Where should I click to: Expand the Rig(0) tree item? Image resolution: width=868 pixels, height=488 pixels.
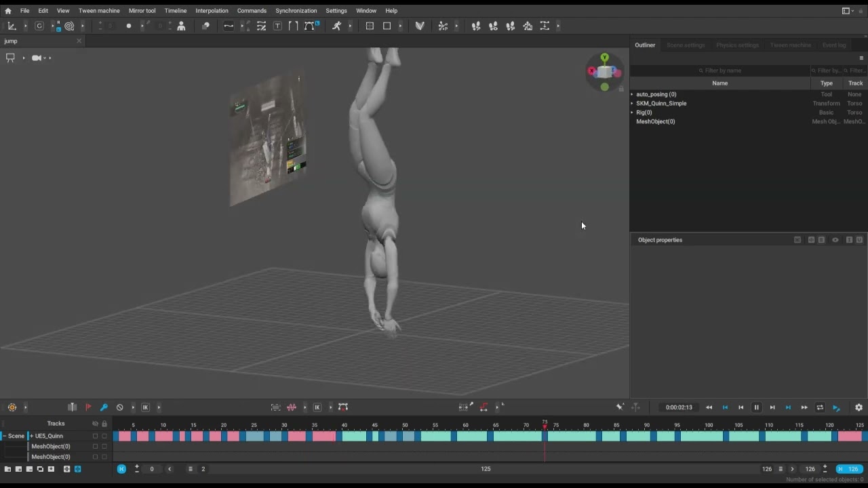click(632, 113)
